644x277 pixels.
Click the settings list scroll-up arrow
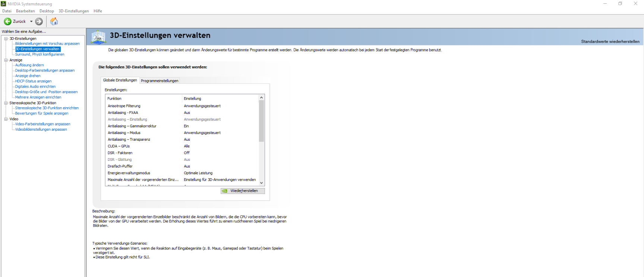tap(262, 98)
